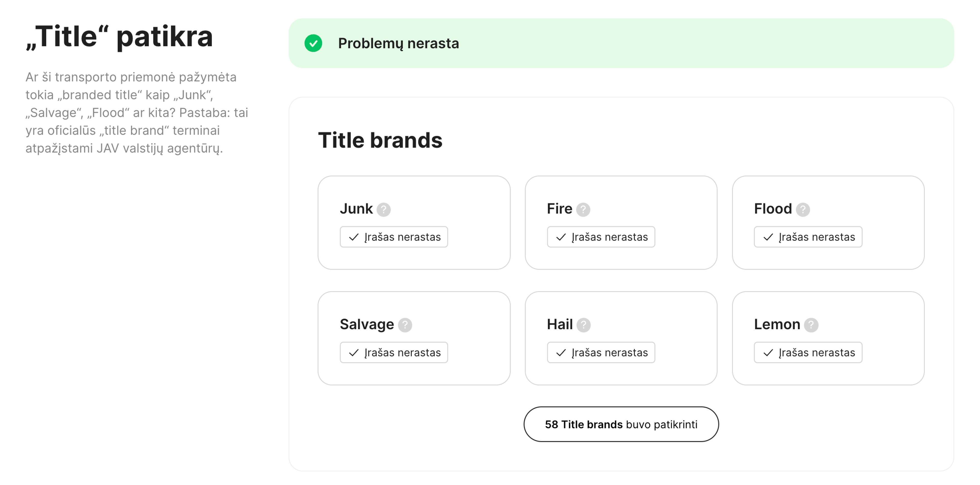980x485 pixels.
Task: Click the help icon next to Salvage
Action: click(x=405, y=325)
